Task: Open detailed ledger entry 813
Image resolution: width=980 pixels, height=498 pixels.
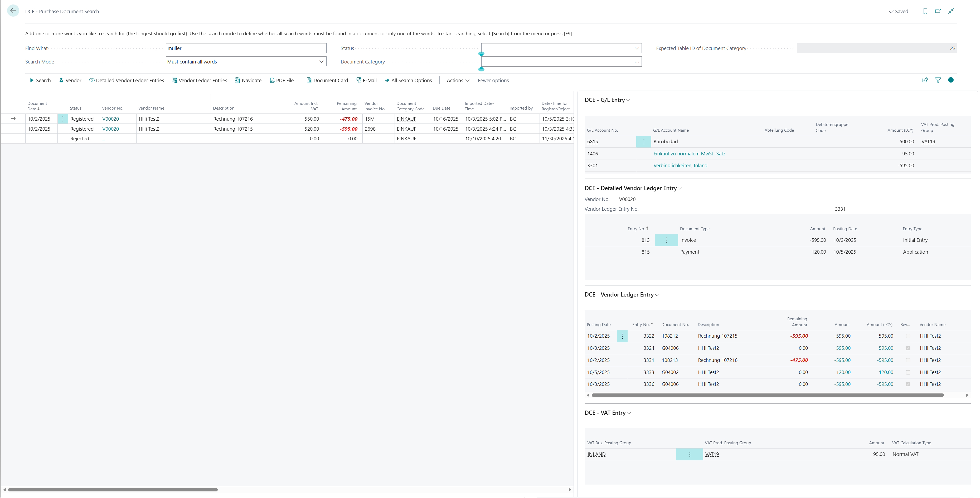Action: 646,240
